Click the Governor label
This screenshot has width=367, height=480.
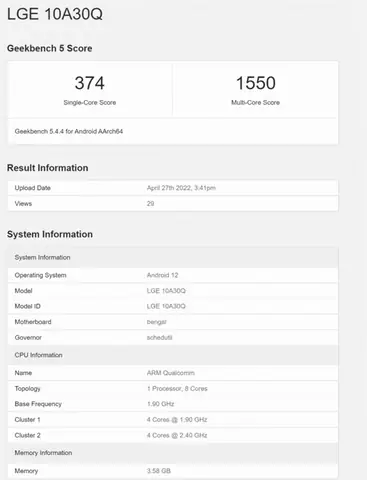click(28, 338)
